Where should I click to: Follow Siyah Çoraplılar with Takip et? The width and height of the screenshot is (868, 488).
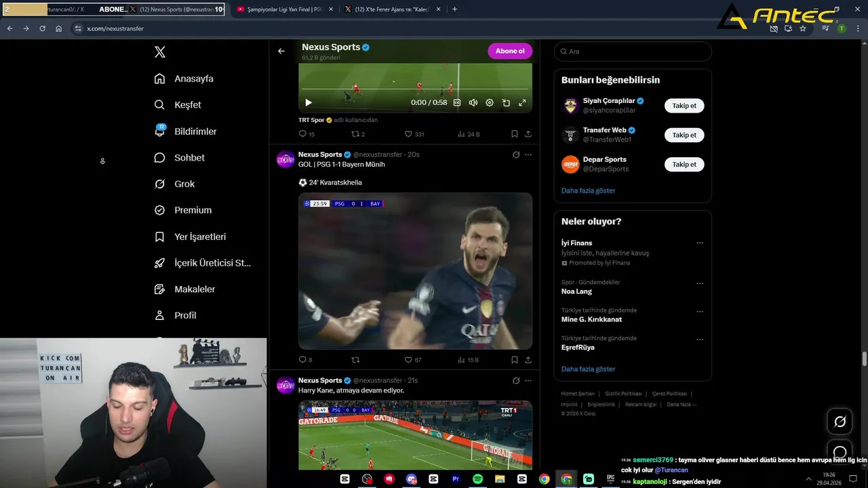coord(684,106)
